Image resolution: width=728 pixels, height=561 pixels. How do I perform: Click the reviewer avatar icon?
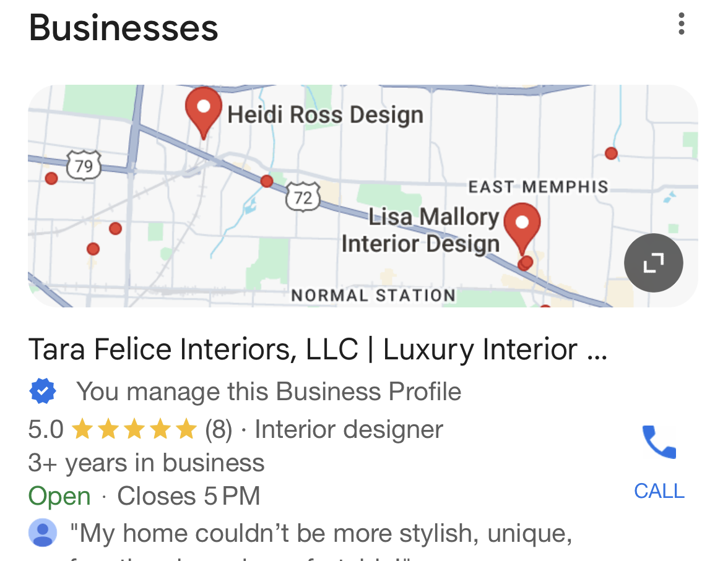coord(43,532)
